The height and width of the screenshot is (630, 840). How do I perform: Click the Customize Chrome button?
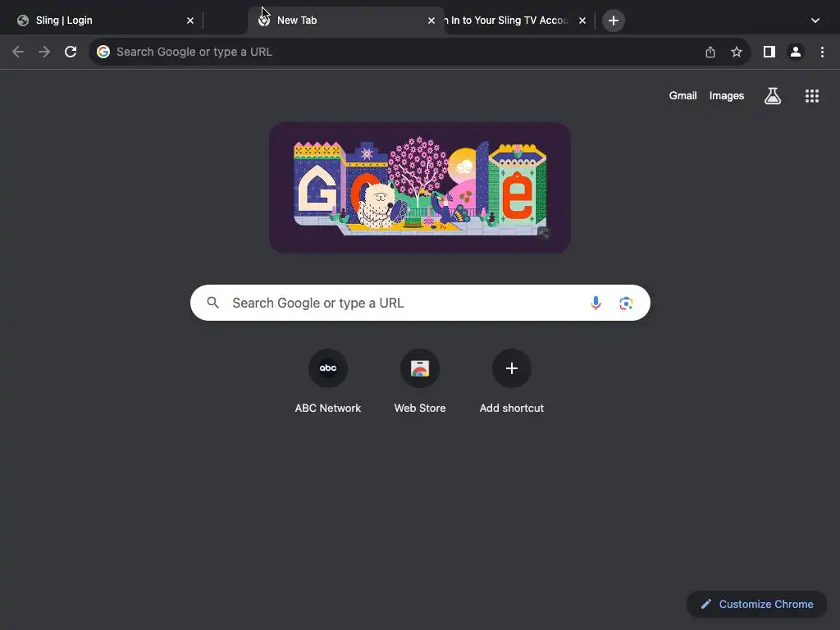[757, 605]
